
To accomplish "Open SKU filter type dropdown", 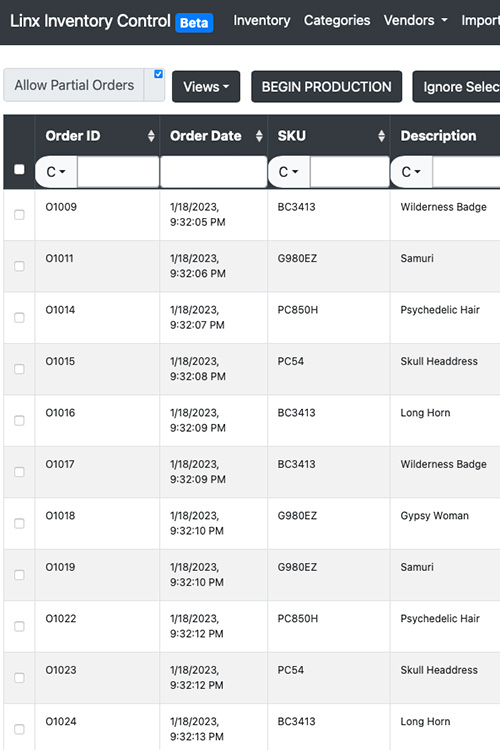I will coord(289,172).
